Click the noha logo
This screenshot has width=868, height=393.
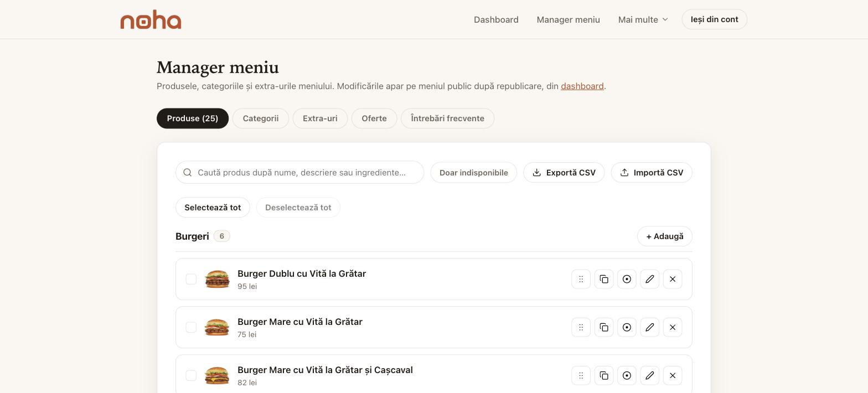click(x=151, y=19)
